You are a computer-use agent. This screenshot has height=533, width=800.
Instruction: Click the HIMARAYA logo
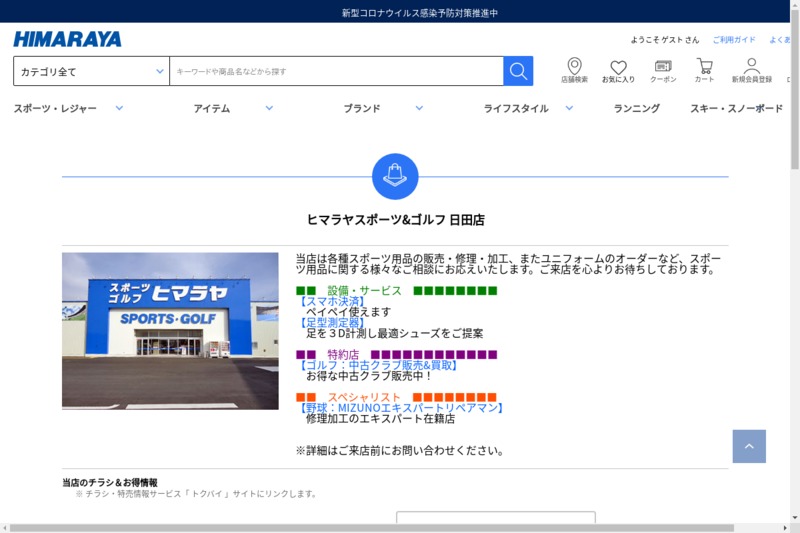[x=67, y=39]
